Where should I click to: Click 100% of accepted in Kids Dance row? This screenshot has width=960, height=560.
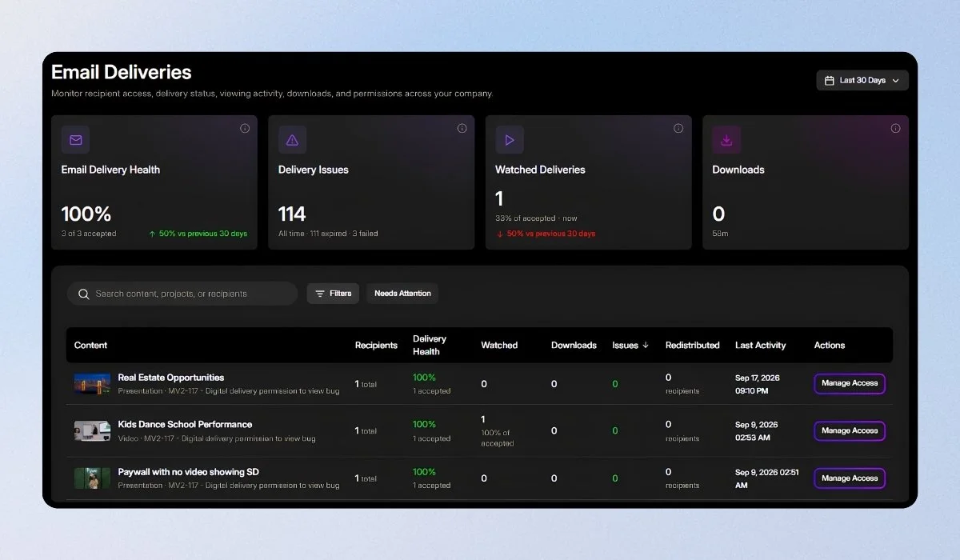click(x=497, y=438)
